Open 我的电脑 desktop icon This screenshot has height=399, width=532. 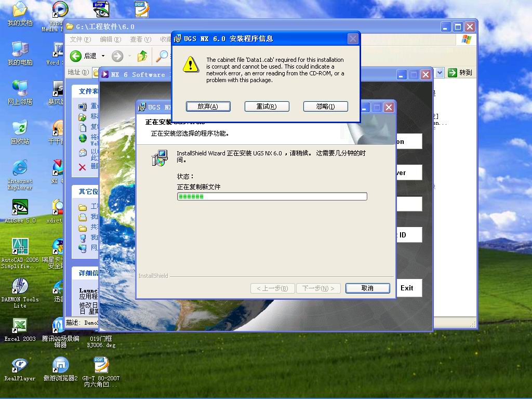pyautogui.click(x=20, y=54)
